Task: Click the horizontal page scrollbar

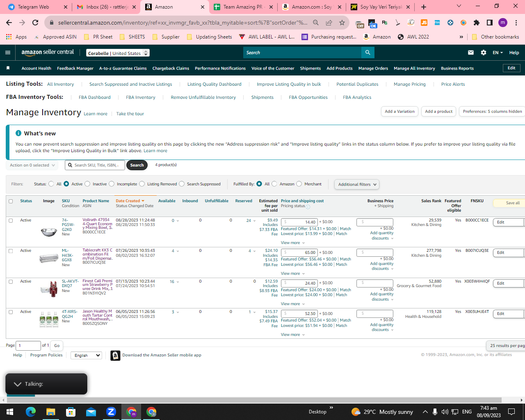Action: (x=254, y=400)
